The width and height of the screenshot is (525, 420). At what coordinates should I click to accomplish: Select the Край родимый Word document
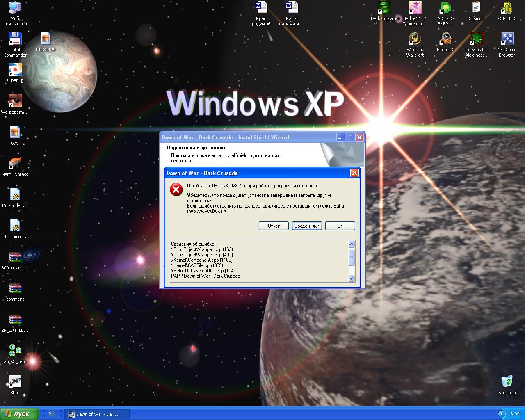tap(261, 7)
